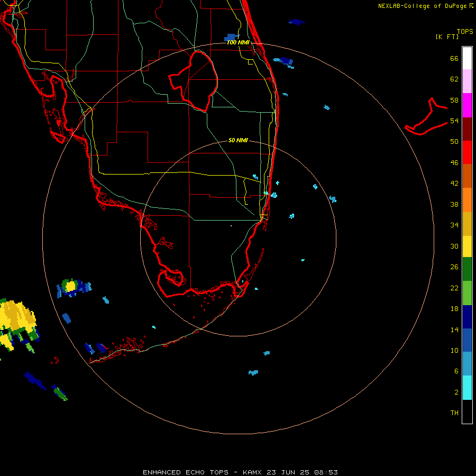This screenshot has height=476, width=476.
Task: Click the large yellow echo at left edge
Action: pyautogui.click(x=17, y=316)
